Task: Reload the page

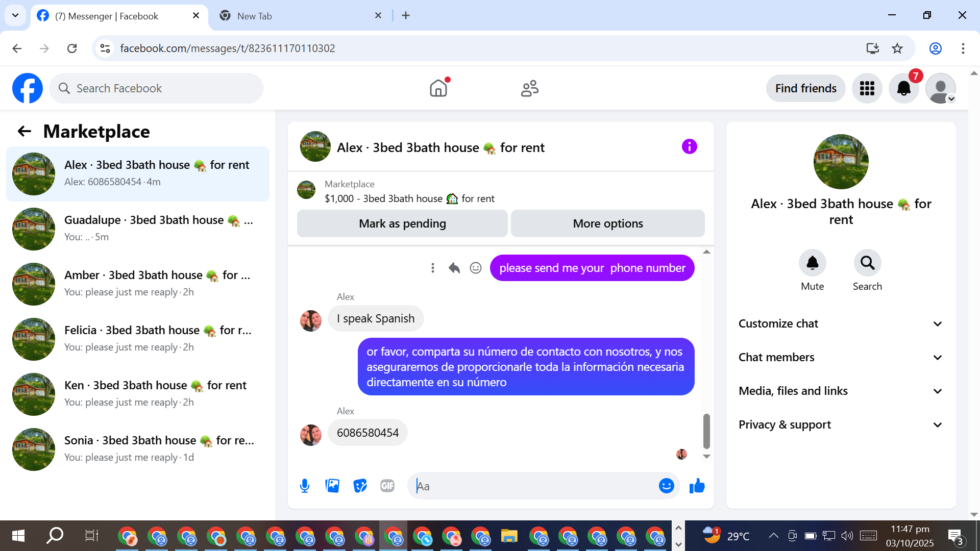Action: tap(72, 48)
